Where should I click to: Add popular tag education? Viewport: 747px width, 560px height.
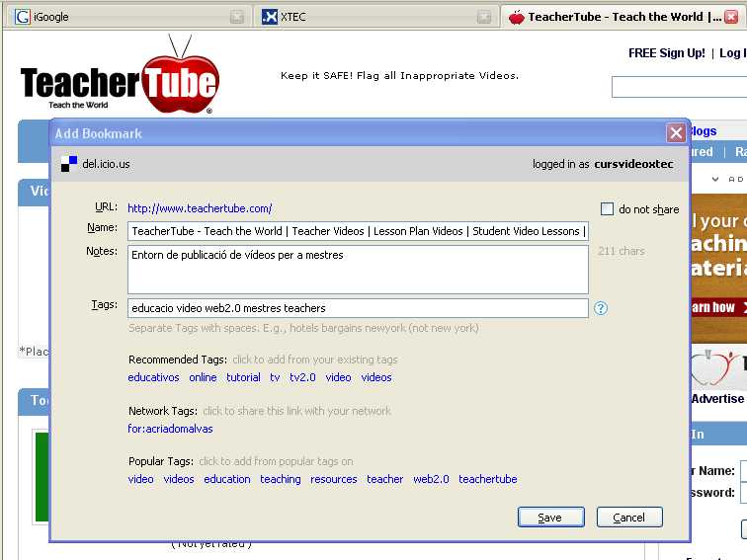(227, 479)
